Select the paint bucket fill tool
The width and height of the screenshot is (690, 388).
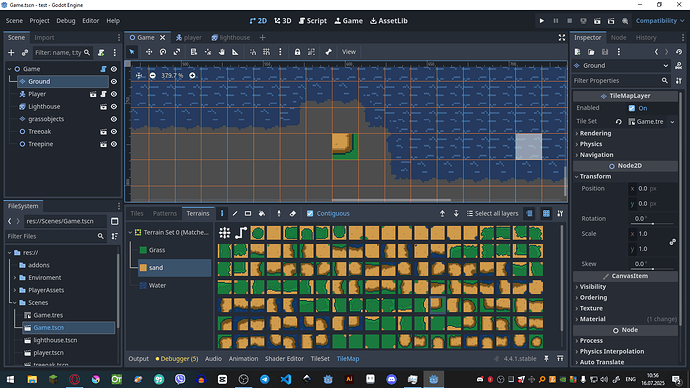[x=262, y=213]
